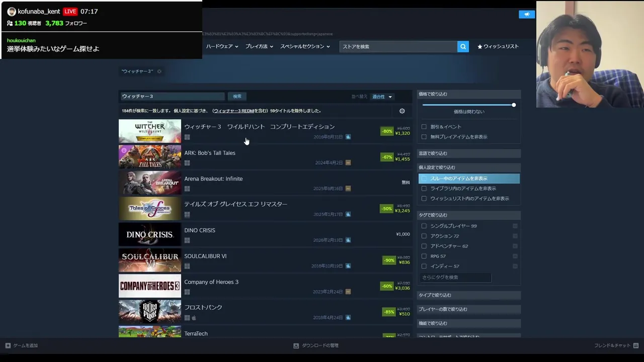Click the ¥1,000 price on DINO CRISIS

coord(403,234)
